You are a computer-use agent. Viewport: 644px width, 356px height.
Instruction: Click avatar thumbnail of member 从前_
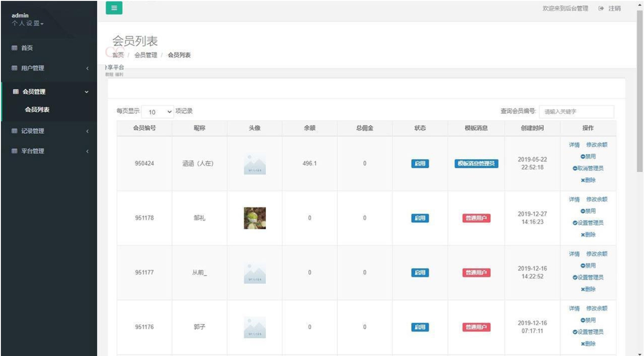[x=255, y=273]
